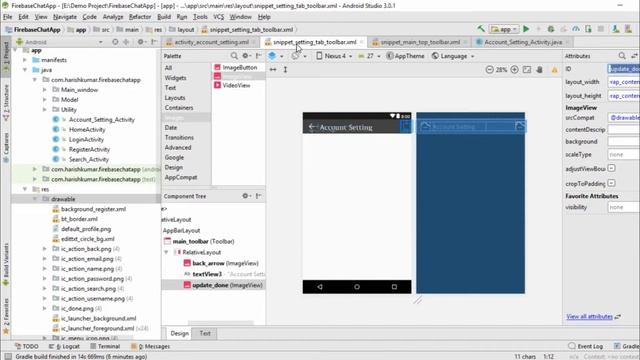Toggle the design surface blueprint layers icon
640x360 pixels.
(x=272, y=56)
